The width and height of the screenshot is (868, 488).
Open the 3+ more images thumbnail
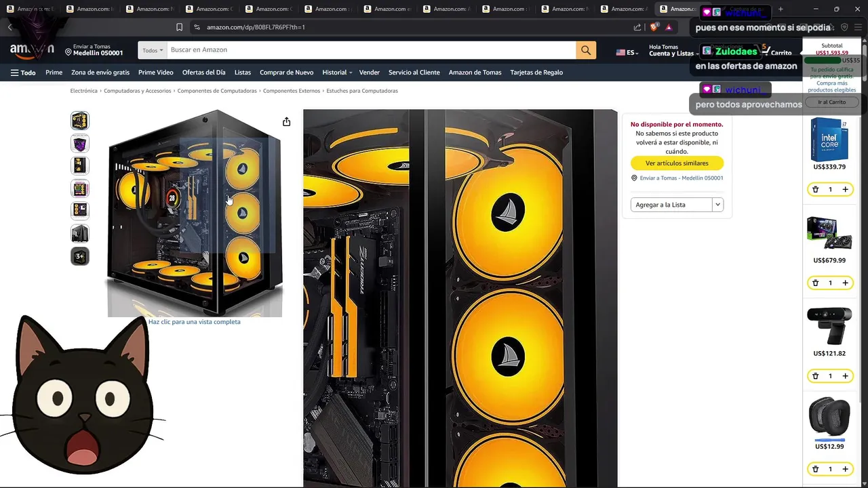pyautogui.click(x=80, y=256)
